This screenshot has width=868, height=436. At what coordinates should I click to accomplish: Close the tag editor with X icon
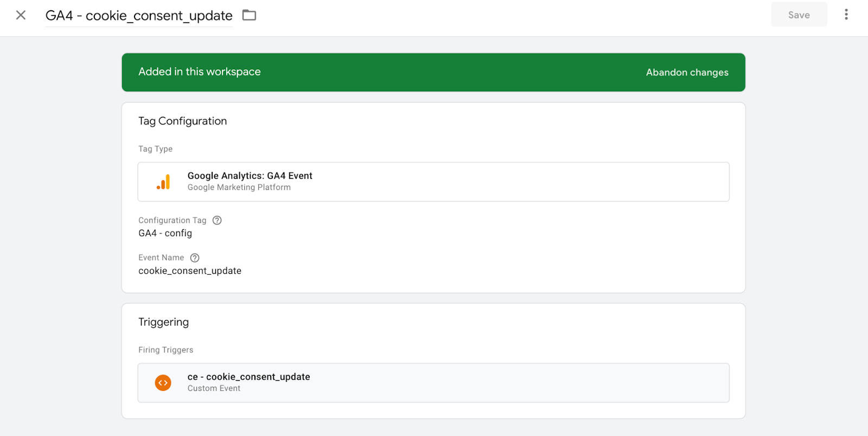[x=21, y=15]
